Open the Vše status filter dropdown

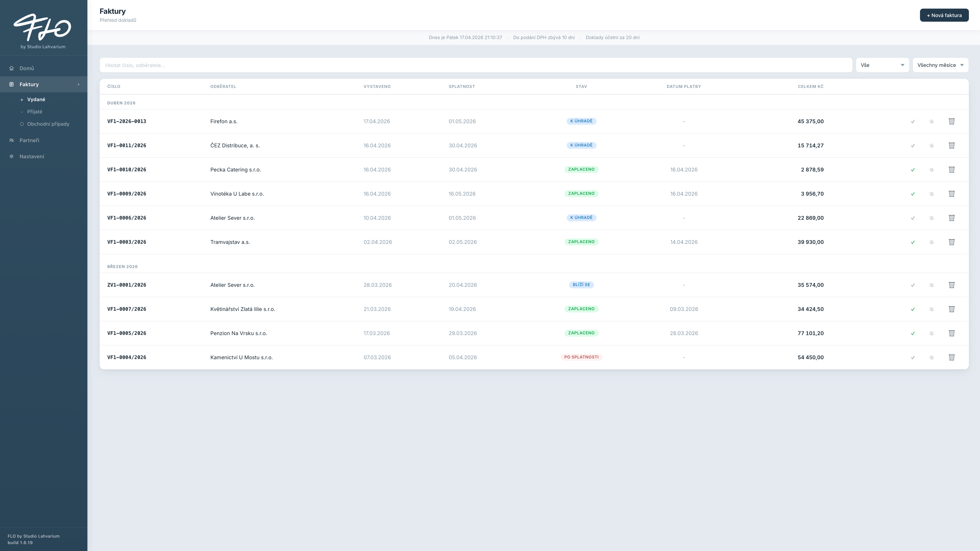tap(882, 65)
